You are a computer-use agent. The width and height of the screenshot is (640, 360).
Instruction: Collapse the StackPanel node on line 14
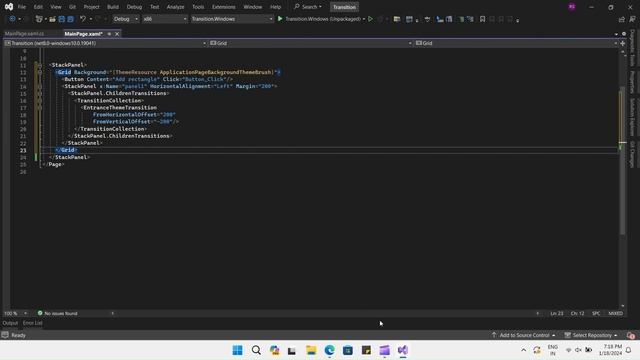point(40,87)
